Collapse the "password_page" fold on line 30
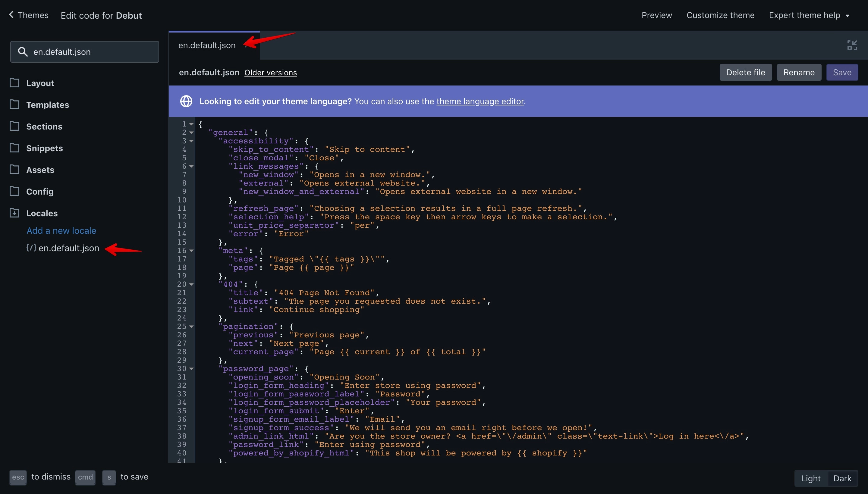This screenshot has width=868, height=494. pyautogui.click(x=191, y=369)
